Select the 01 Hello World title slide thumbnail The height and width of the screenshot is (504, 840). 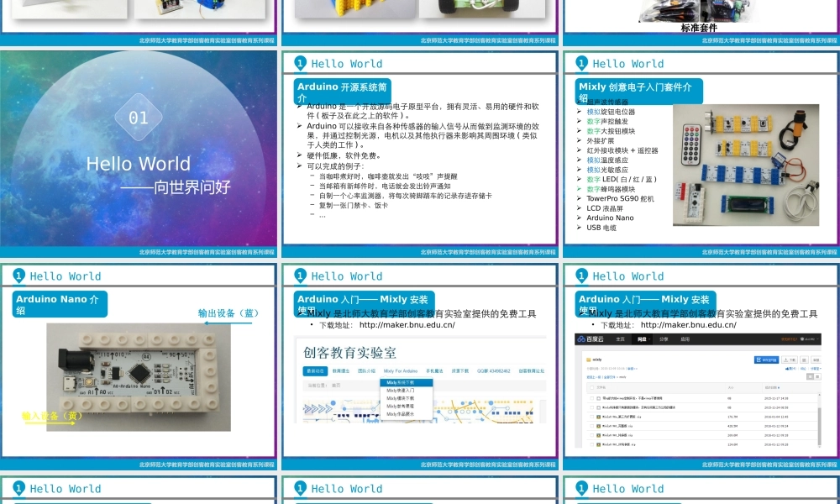pyautogui.click(x=139, y=154)
